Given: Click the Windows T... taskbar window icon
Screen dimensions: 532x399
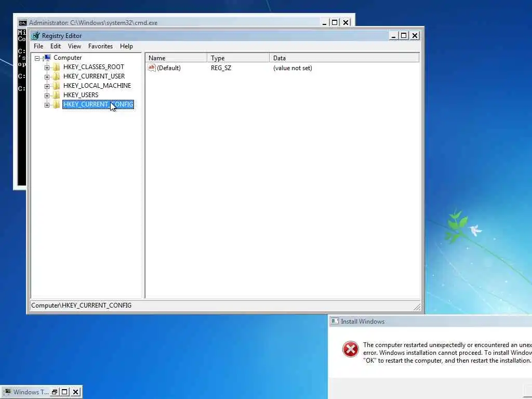Looking at the screenshot, I should tap(7, 392).
